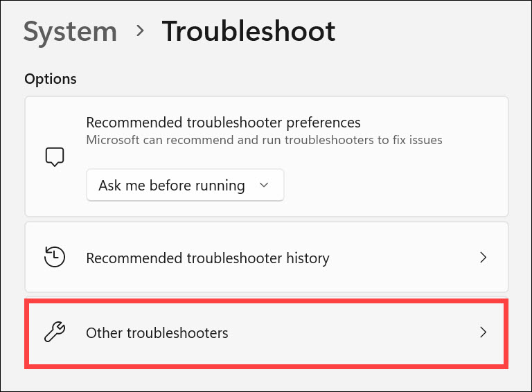This screenshot has width=532, height=392.
Task: Select the Recommended troubleshooter preferences title
Action: point(223,123)
